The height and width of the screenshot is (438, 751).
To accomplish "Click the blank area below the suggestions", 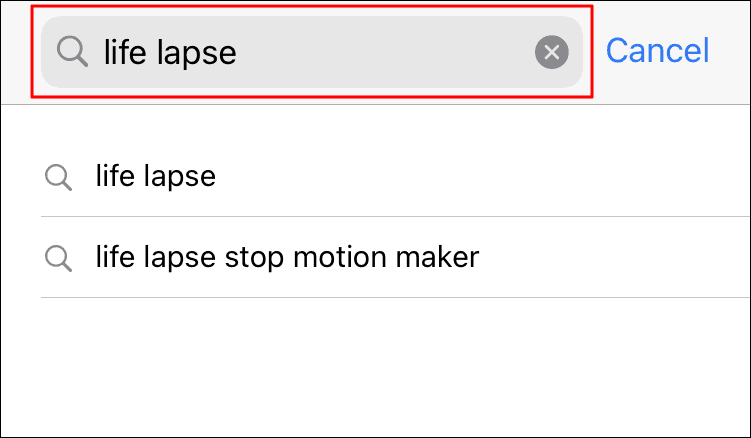I will tap(376, 367).
